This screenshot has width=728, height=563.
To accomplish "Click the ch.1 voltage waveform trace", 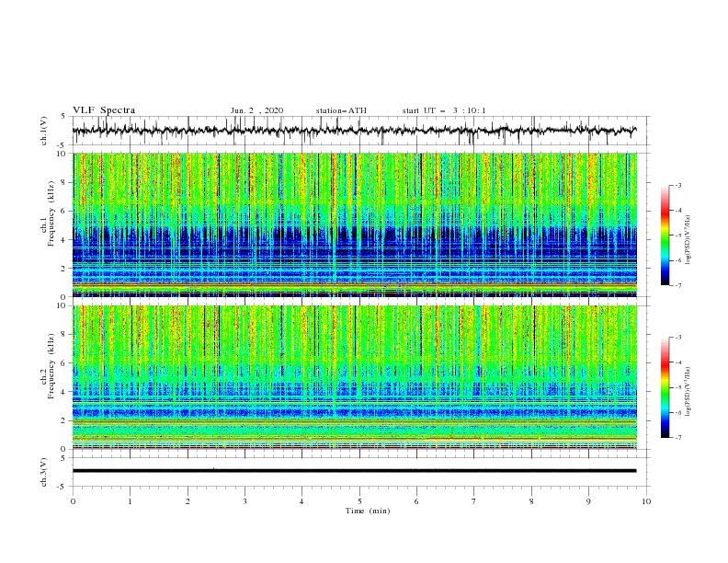I will [x=354, y=131].
